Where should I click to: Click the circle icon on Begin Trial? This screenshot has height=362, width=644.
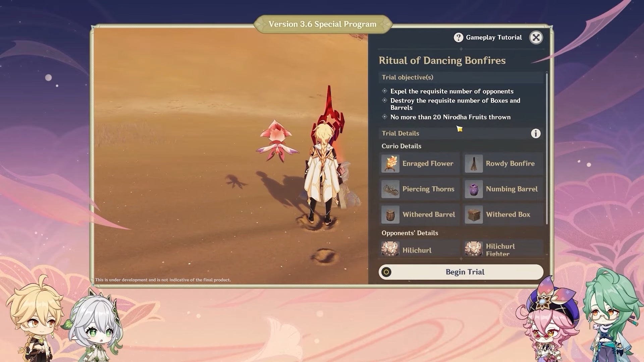pyautogui.click(x=386, y=272)
